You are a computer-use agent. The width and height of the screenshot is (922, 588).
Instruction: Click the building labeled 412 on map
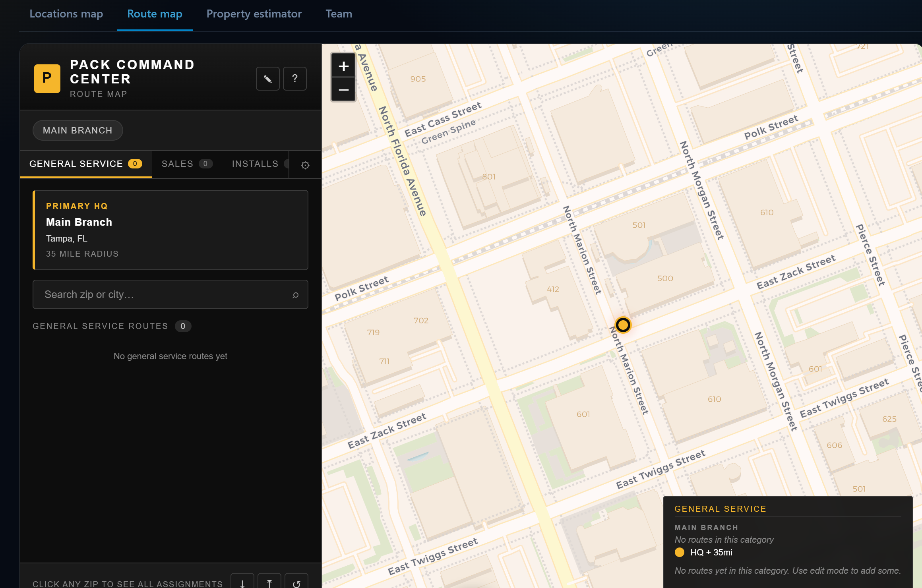553,290
